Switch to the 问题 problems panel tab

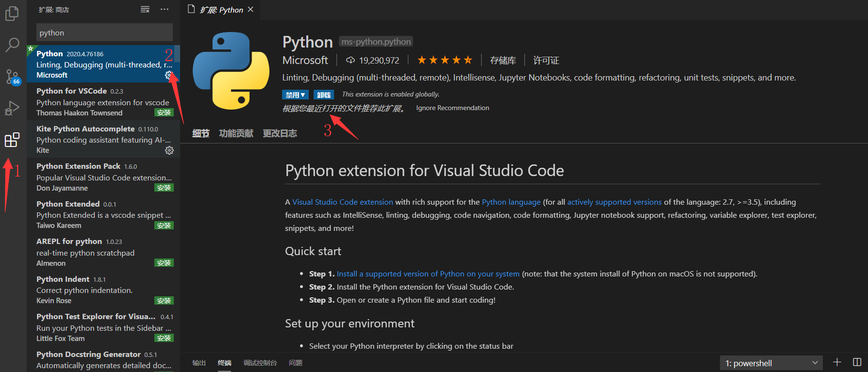pos(296,363)
